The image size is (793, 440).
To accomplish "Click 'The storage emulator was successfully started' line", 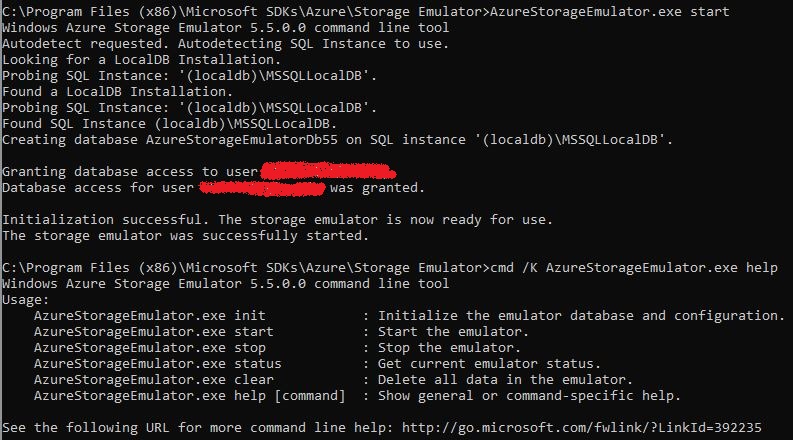I will click(x=185, y=236).
